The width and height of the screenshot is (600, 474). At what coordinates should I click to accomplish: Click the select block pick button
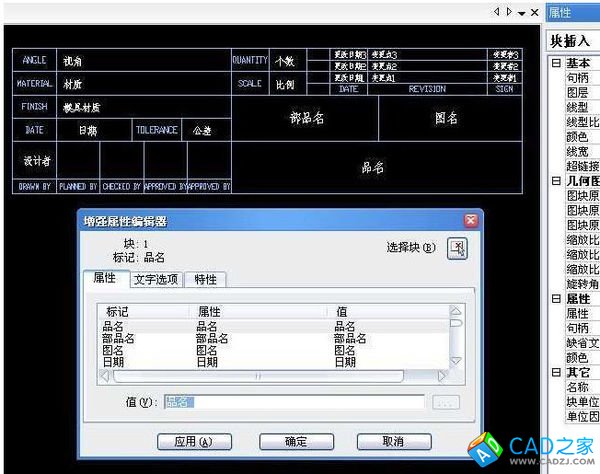pos(456,249)
